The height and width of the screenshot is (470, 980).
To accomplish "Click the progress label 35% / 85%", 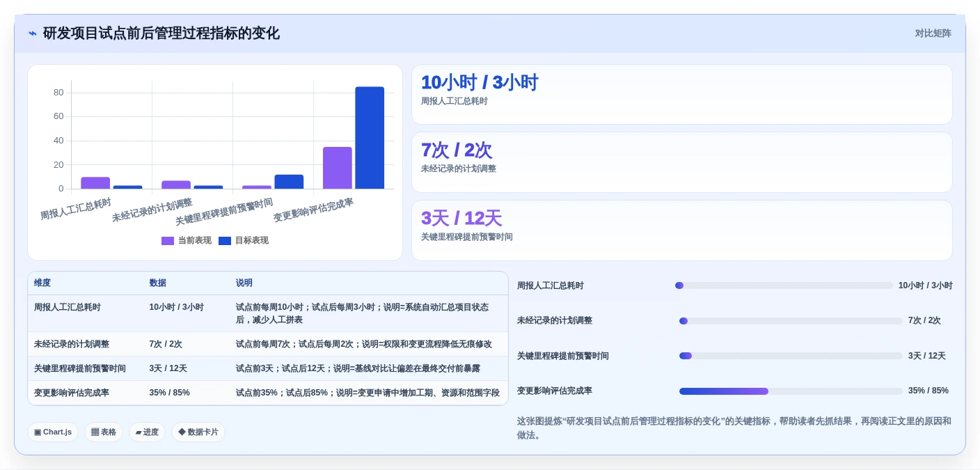I will (x=928, y=391).
